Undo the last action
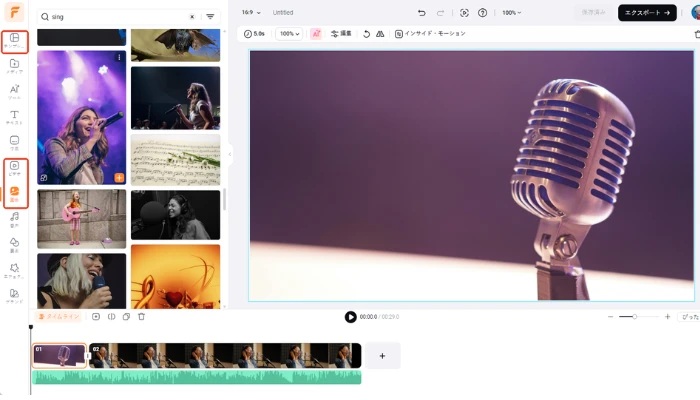 click(421, 12)
